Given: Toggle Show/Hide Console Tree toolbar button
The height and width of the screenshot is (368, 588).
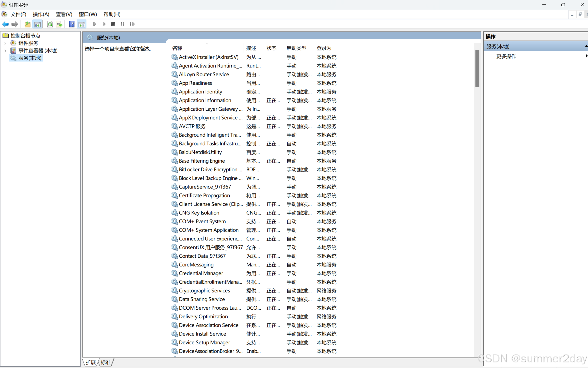Looking at the screenshot, I should pyautogui.click(x=37, y=24).
